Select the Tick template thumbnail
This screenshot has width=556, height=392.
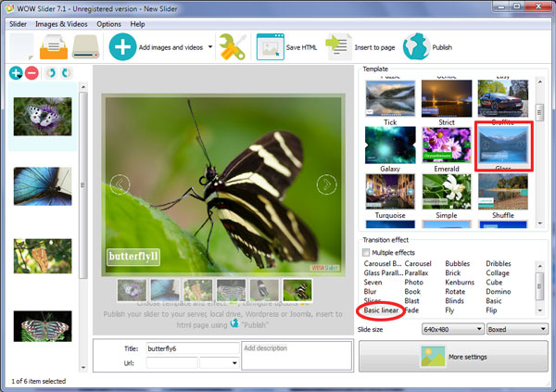coord(390,98)
